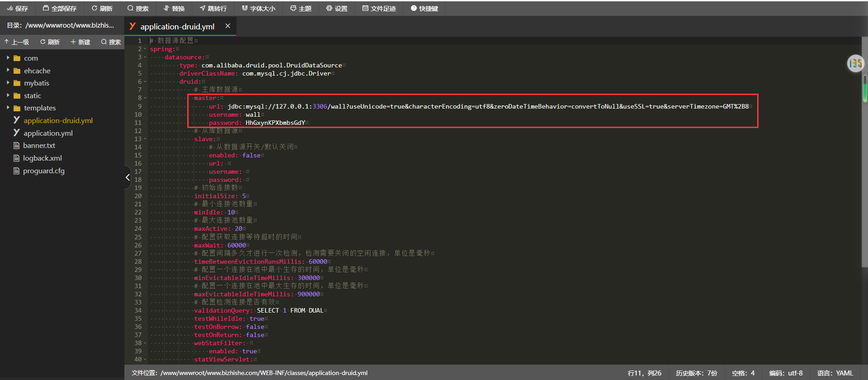868x380 pixels.
Task: Go up one level (上一级) in directory
Action: point(17,42)
